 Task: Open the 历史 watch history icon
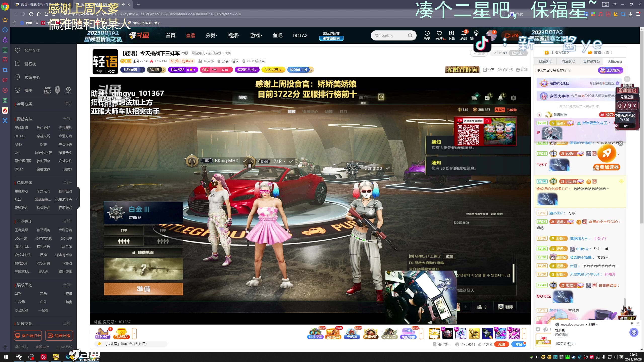(x=427, y=35)
